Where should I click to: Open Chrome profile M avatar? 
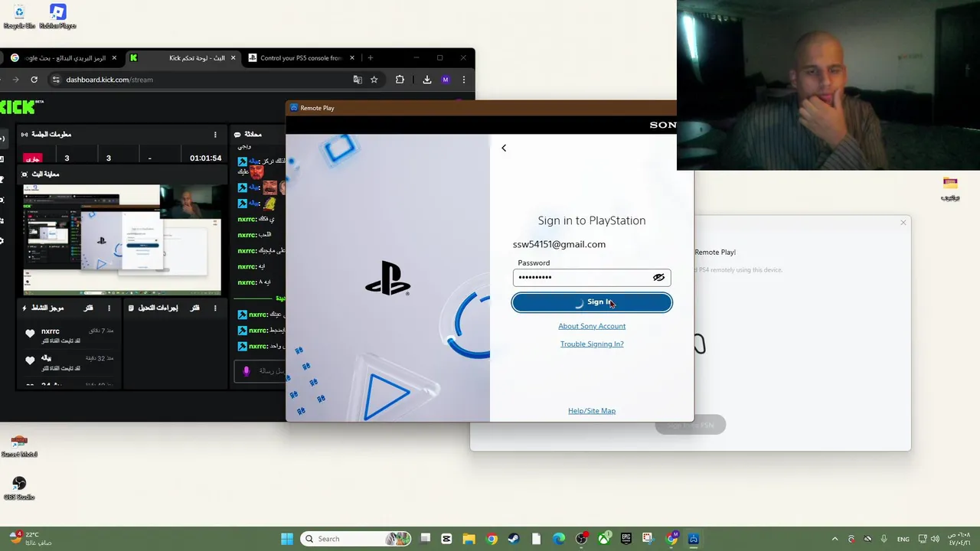pyautogui.click(x=446, y=80)
